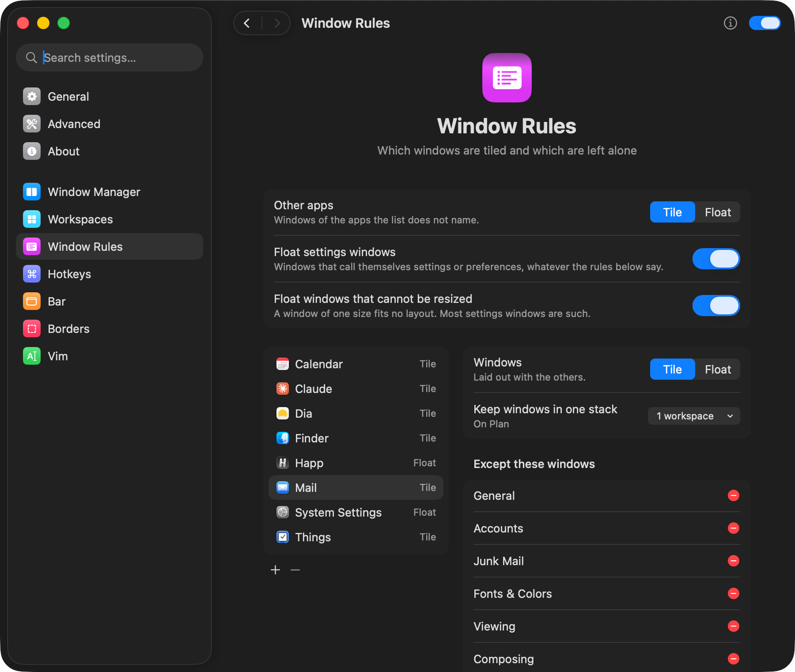Select the Calendar app rule
Image resolution: width=795 pixels, height=672 pixels.
point(356,364)
